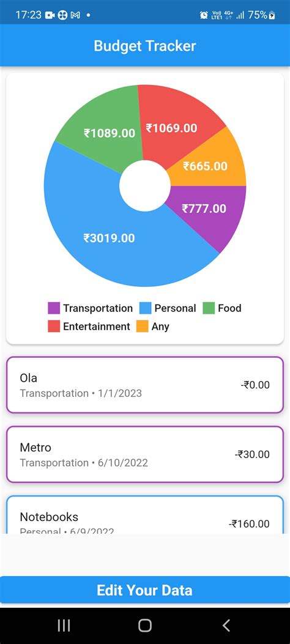Image resolution: width=290 pixels, height=644 pixels.
Task: Tap the Budget Tracker title bar
Action: 145,46
